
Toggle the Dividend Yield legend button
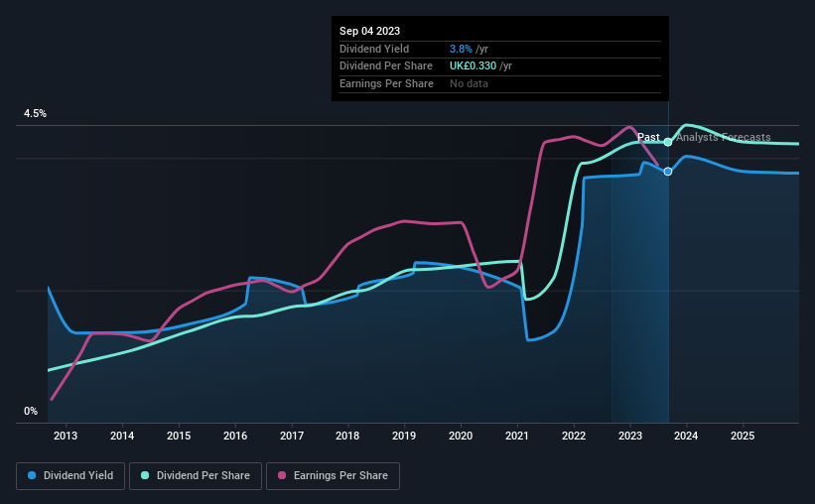click(x=70, y=476)
